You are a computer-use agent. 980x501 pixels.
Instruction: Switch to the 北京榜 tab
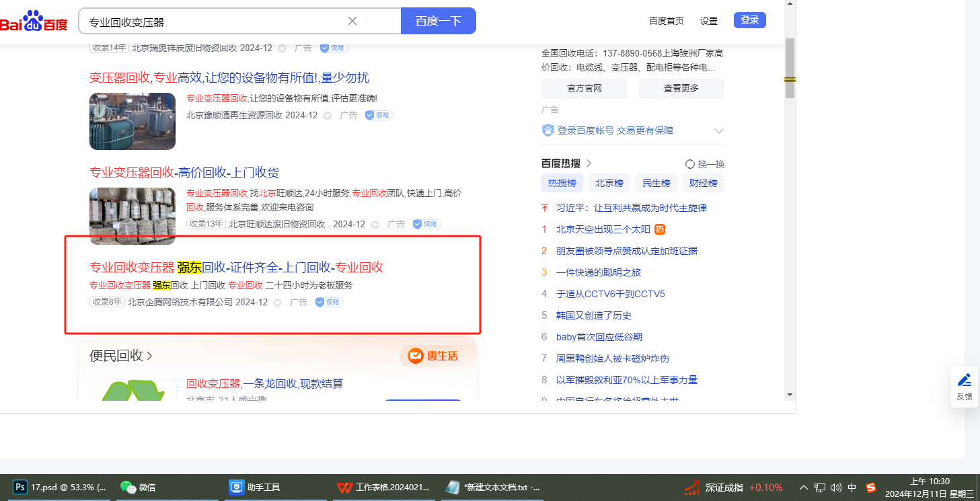609,183
